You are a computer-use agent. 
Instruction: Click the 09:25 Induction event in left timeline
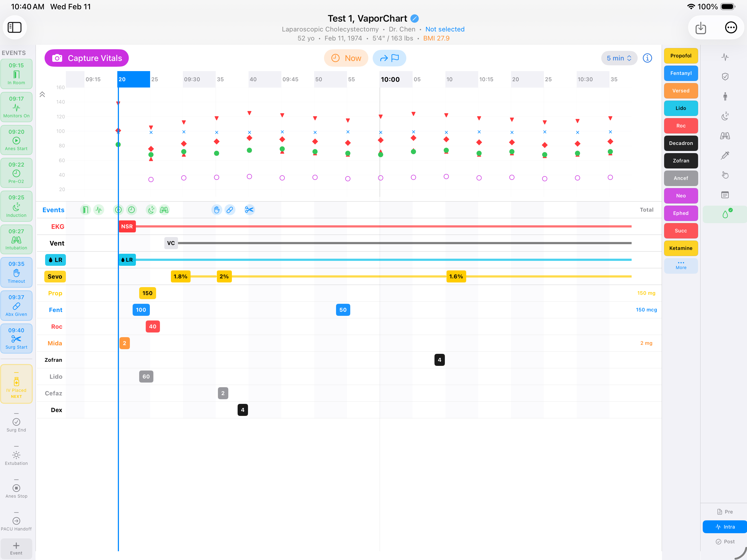[x=17, y=206]
